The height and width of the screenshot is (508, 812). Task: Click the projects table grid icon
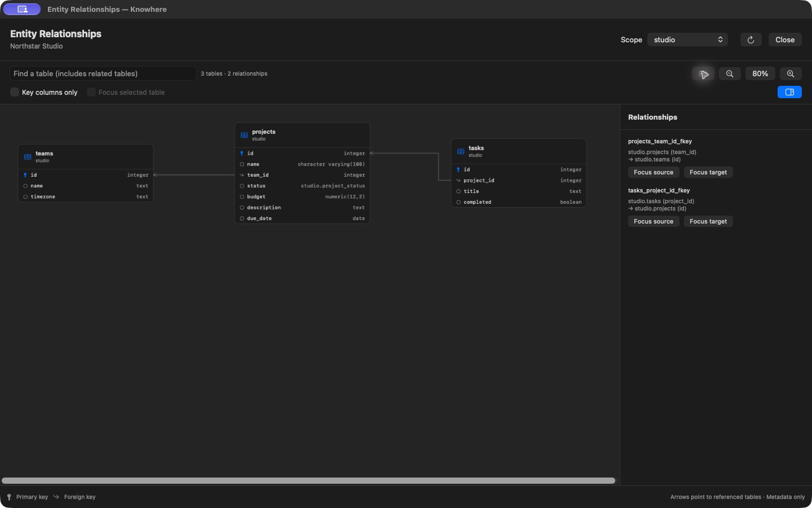point(244,135)
